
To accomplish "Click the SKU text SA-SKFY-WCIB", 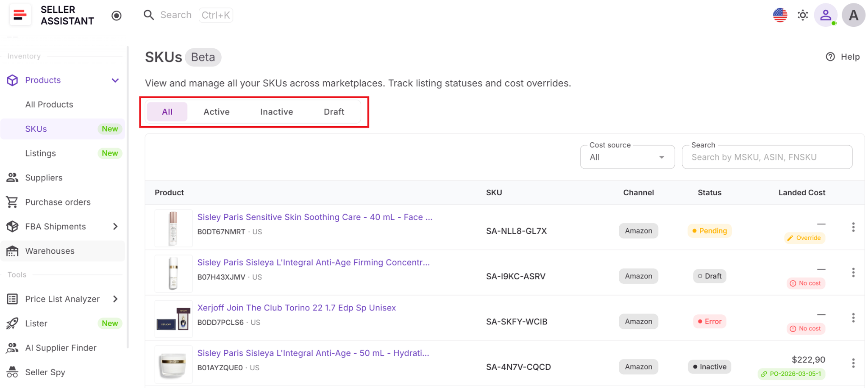I will coord(517,322).
